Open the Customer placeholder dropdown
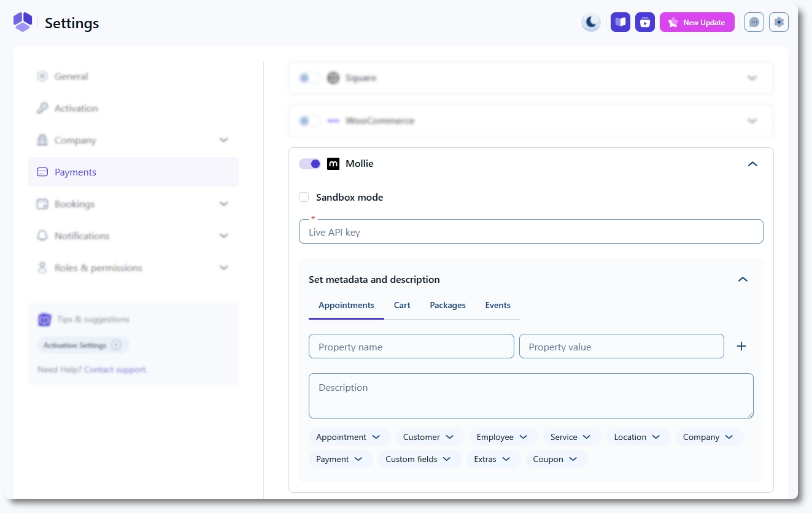The width and height of the screenshot is (812, 513). click(x=429, y=437)
